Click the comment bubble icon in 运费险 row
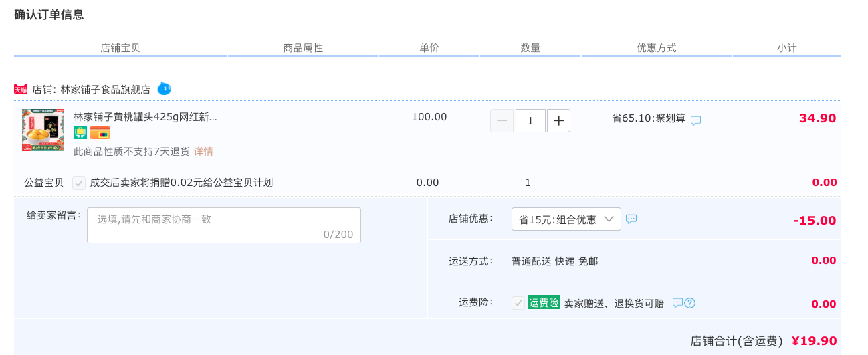 [677, 303]
